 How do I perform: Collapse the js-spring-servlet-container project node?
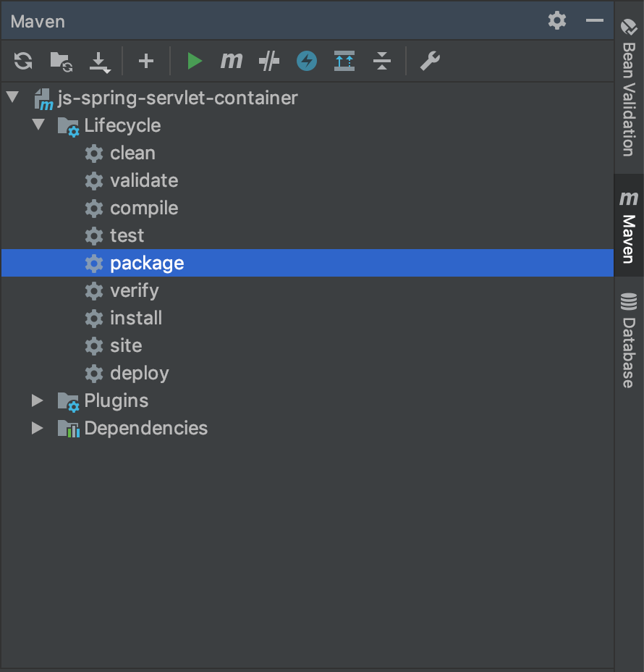tap(12, 98)
